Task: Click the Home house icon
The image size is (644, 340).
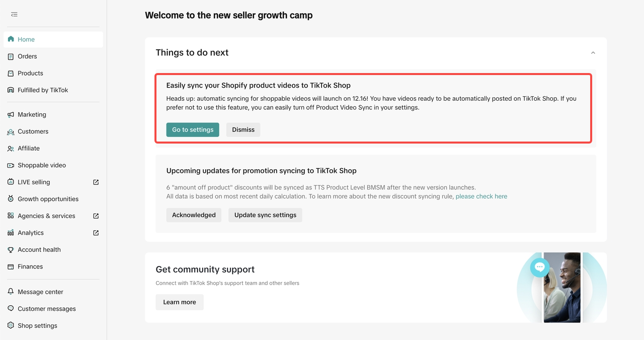Action: (x=11, y=39)
